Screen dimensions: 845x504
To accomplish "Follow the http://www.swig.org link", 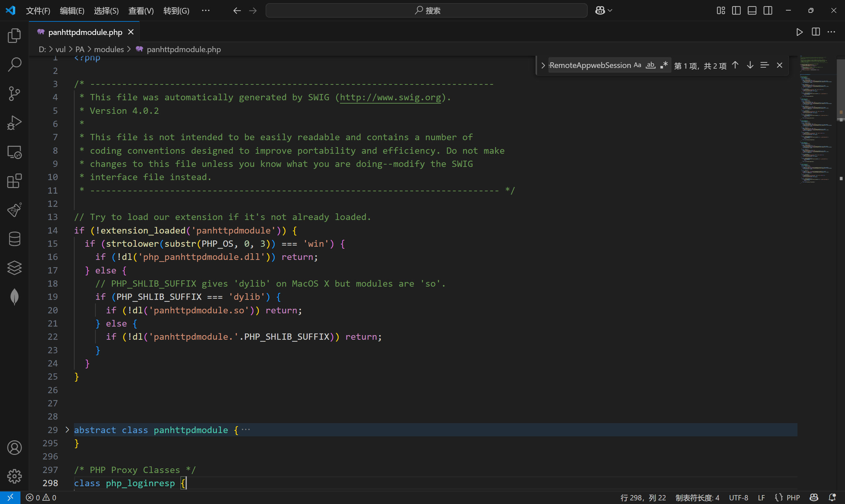I will (390, 98).
